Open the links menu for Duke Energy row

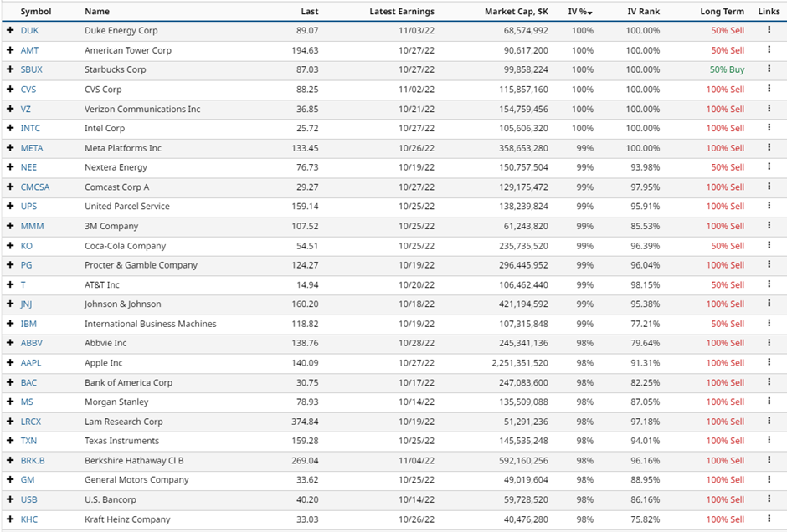(x=769, y=30)
